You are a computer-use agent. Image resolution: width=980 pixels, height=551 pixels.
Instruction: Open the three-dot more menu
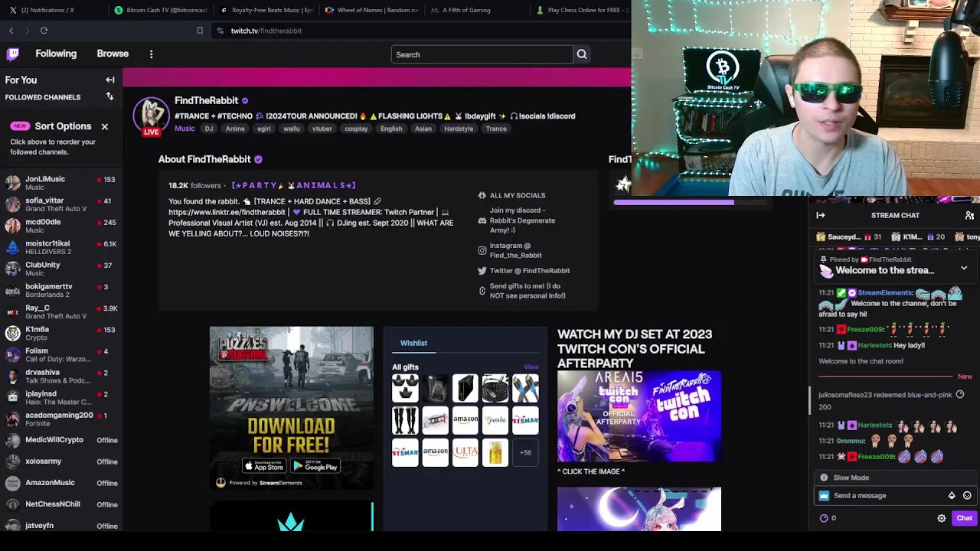click(151, 54)
